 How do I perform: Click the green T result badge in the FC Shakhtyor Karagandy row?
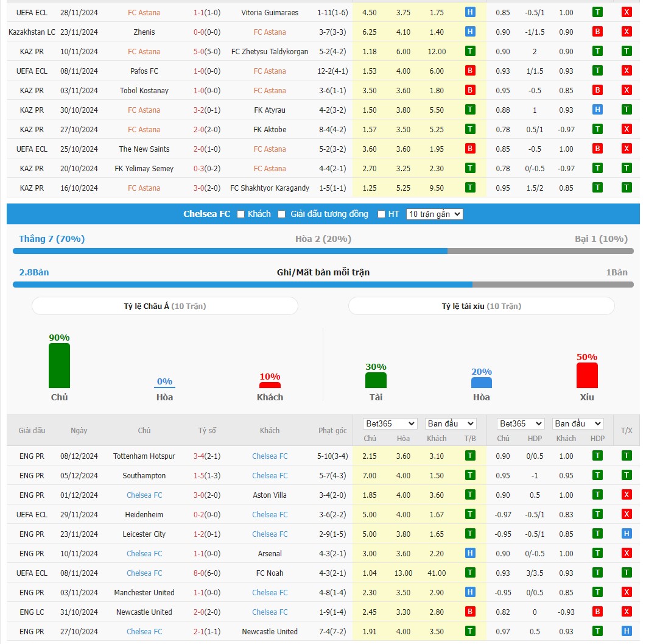[470, 188]
